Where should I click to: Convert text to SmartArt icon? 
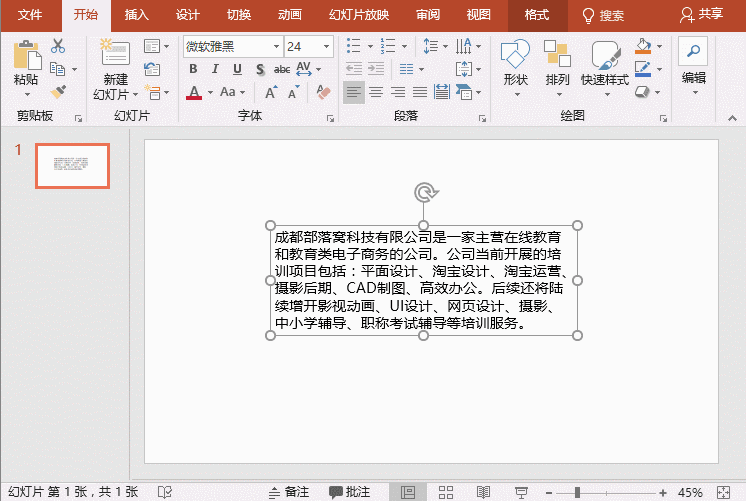pyautogui.click(x=464, y=92)
